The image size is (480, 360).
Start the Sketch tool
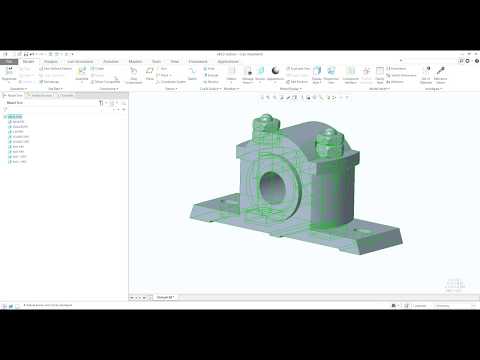[x=192, y=73]
